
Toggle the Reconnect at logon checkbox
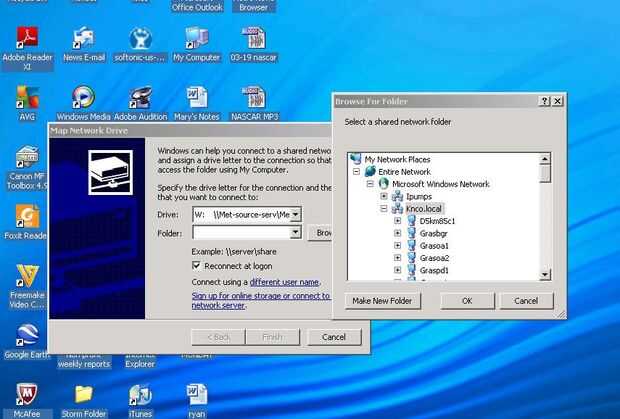point(196,265)
